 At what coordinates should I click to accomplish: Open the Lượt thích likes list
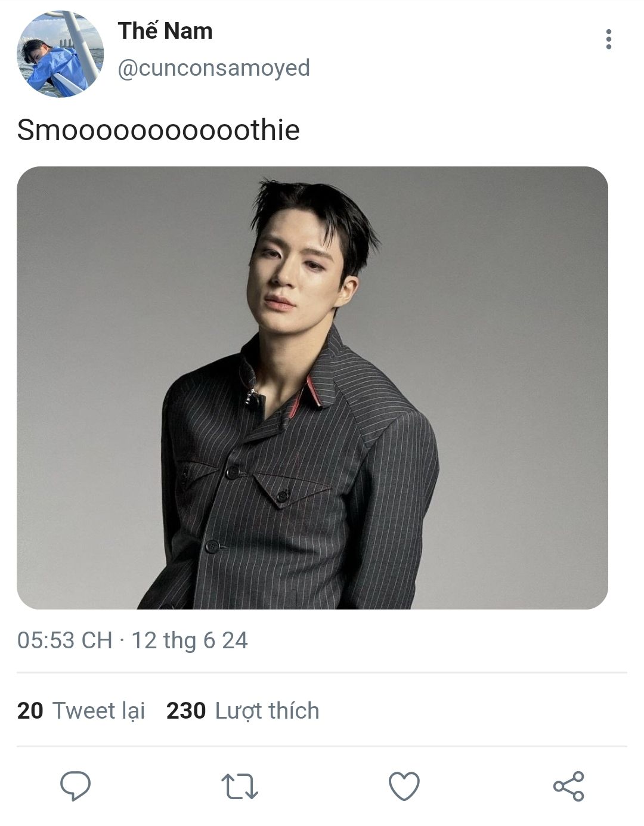[267, 711]
